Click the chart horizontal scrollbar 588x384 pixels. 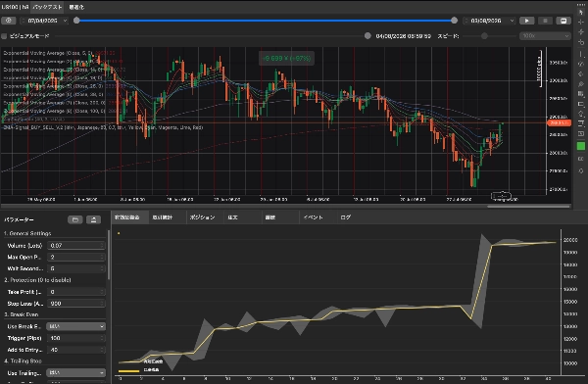coord(529,207)
